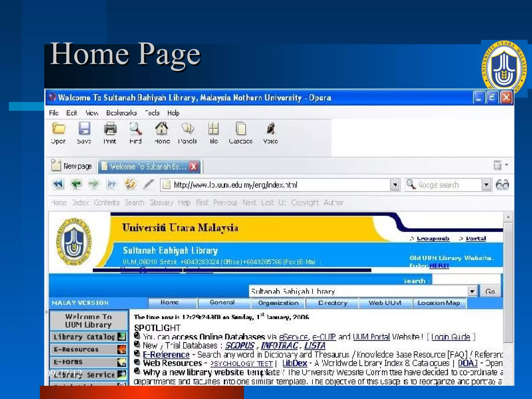
Task: Click the E-Forms sidebar icon
Action: click(122, 362)
